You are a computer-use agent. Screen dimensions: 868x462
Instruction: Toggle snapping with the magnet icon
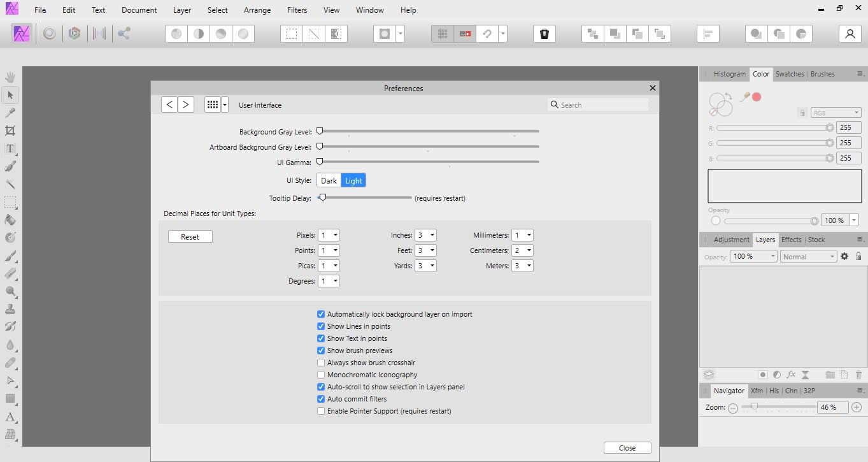[488, 33]
